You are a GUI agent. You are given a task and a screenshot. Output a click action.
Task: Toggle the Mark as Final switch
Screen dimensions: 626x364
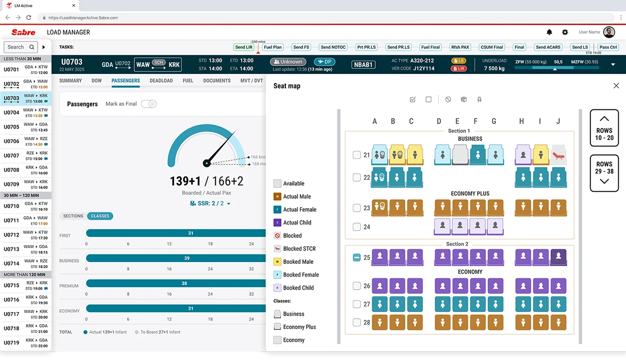tap(149, 104)
